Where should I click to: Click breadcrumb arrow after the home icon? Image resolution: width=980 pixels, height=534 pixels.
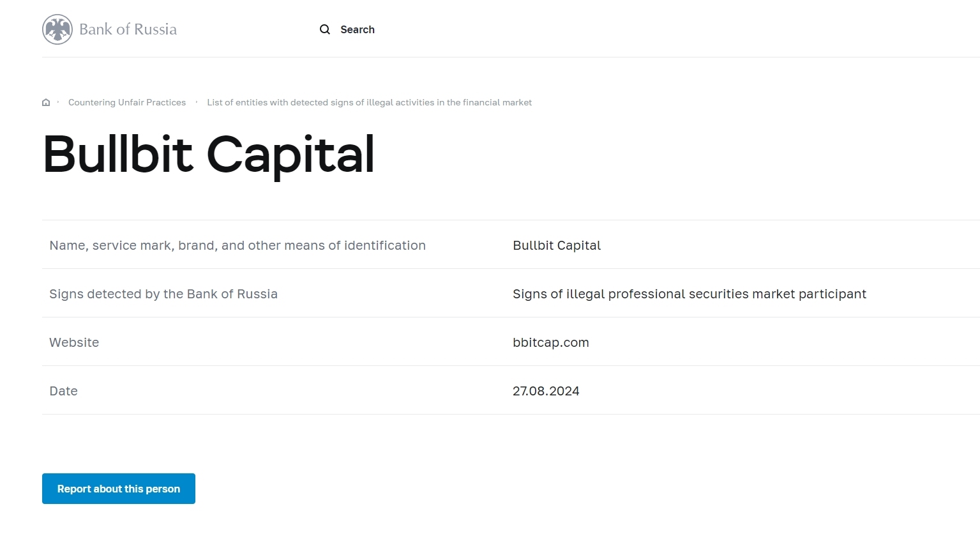pos(58,102)
